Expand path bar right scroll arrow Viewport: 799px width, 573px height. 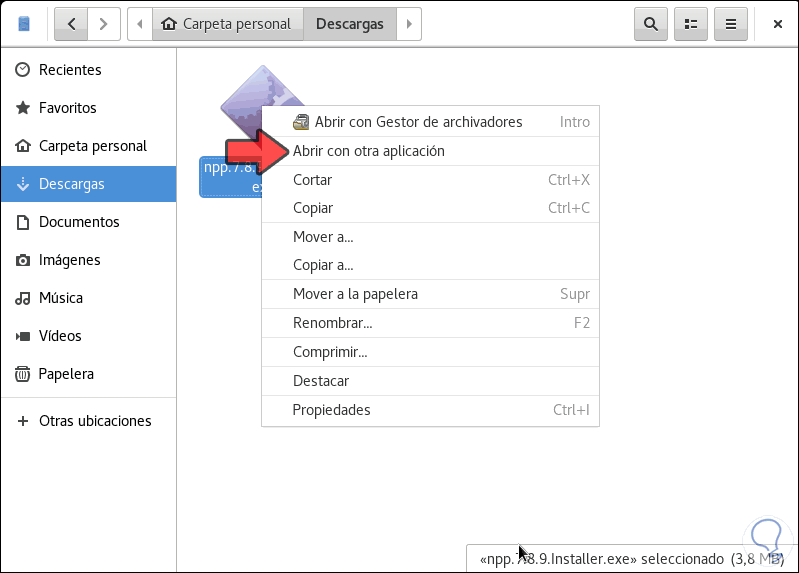pyautogui.click(x=408, y=23)
